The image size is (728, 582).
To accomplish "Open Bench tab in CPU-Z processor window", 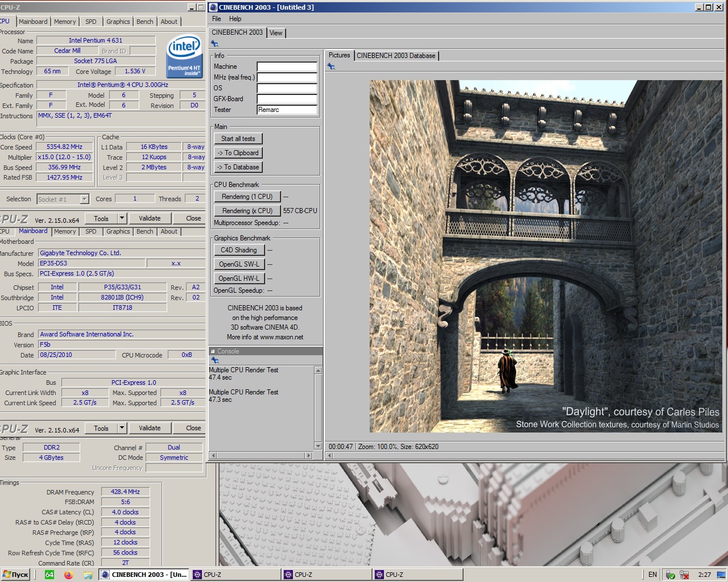I will pyautogui.click(x=145, y=22).
